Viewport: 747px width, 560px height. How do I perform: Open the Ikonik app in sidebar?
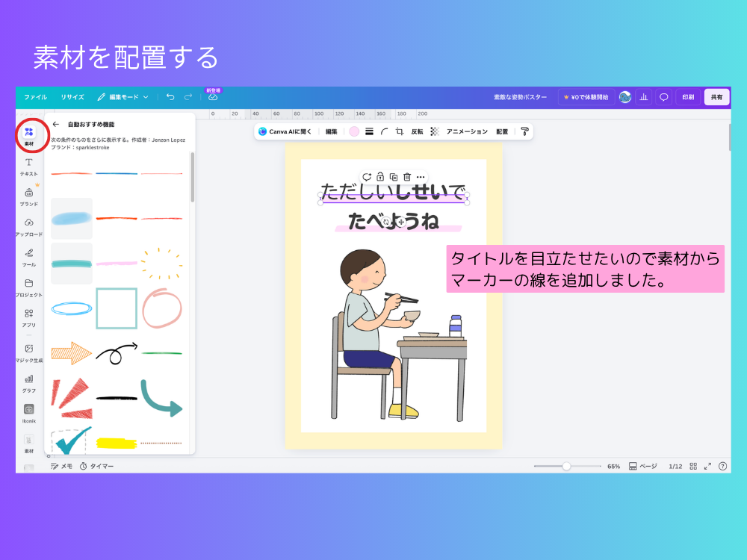coord(29,413)
